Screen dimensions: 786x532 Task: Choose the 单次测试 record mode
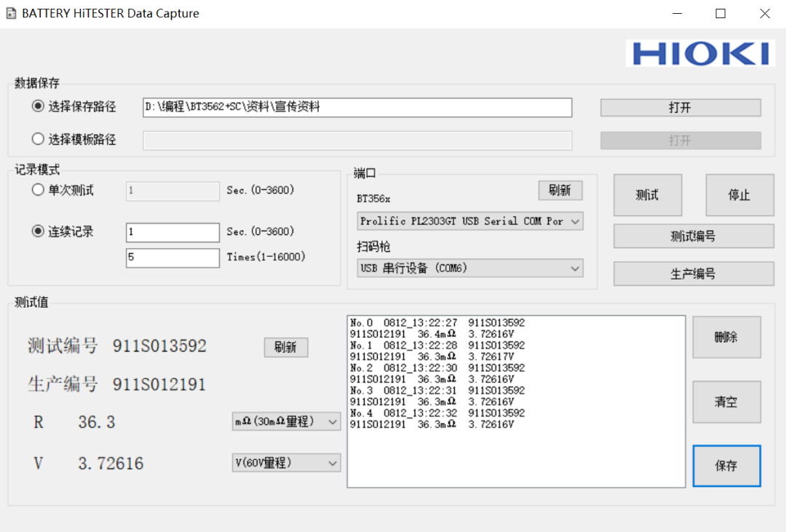click(39, 191)
